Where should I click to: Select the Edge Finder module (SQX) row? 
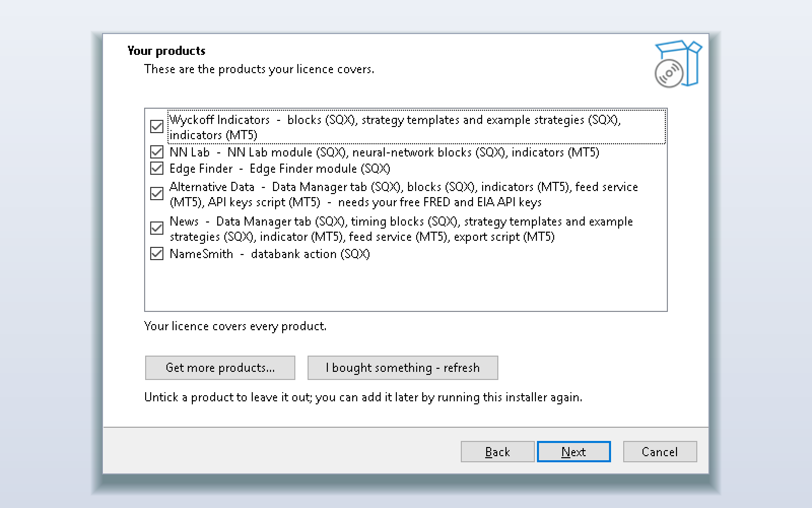click(280, 168)
